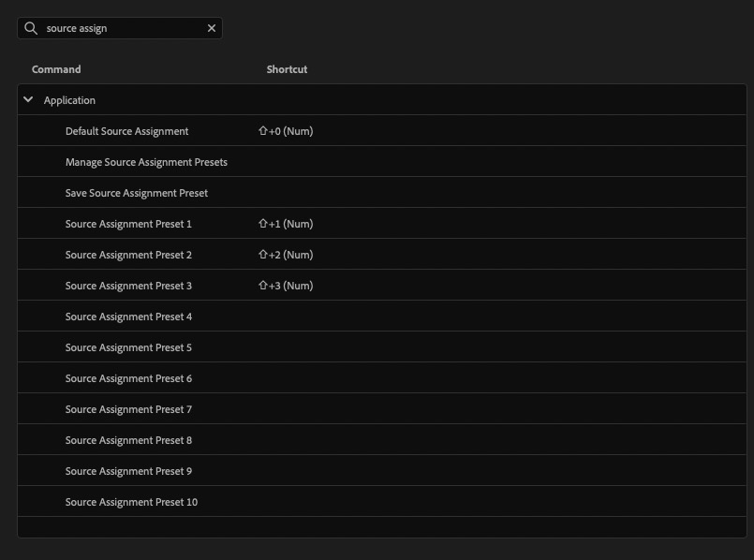Collapse the Application group chevron

tap(28, 99)
